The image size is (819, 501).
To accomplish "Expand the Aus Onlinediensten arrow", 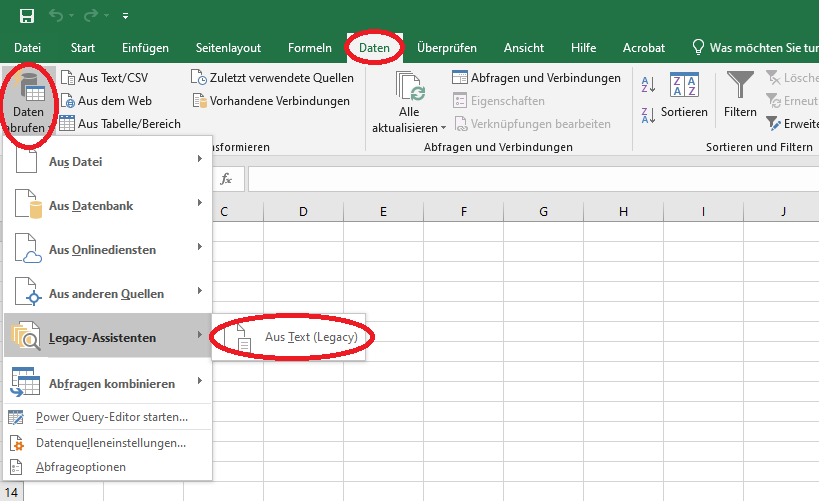I will 200,247.
